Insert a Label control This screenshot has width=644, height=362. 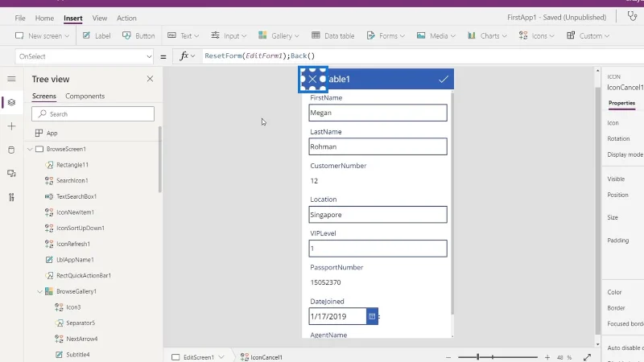(97, 35)
